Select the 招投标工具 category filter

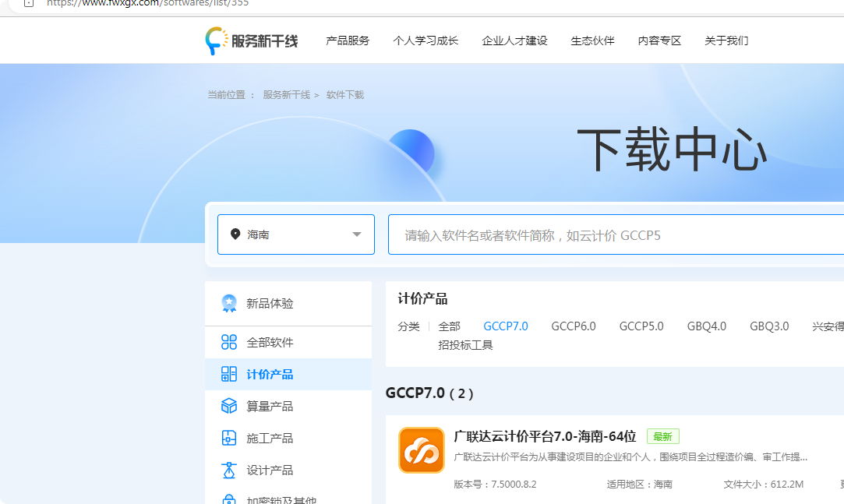(x=465, y=345)
